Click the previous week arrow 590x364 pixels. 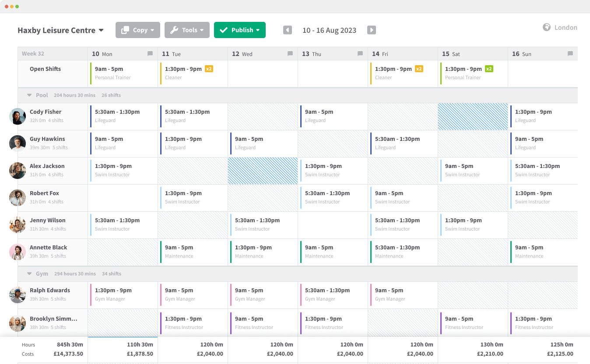tap(287, 30)
